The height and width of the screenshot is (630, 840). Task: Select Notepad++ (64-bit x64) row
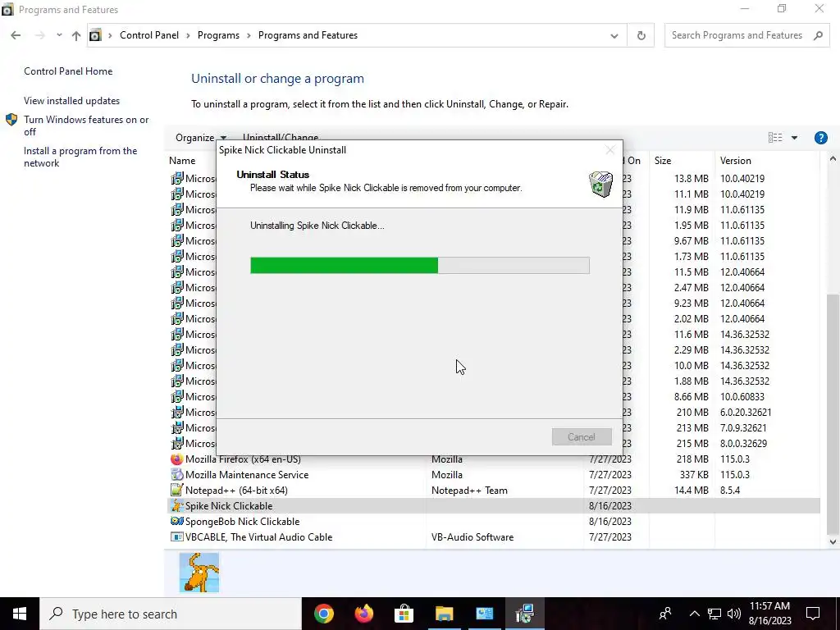494,491
